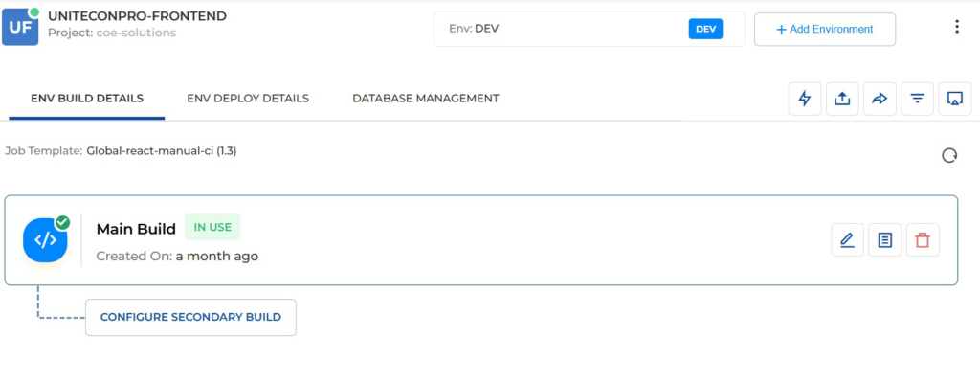
Task: Click the IN USE status badge
Action: click(212, 227)
